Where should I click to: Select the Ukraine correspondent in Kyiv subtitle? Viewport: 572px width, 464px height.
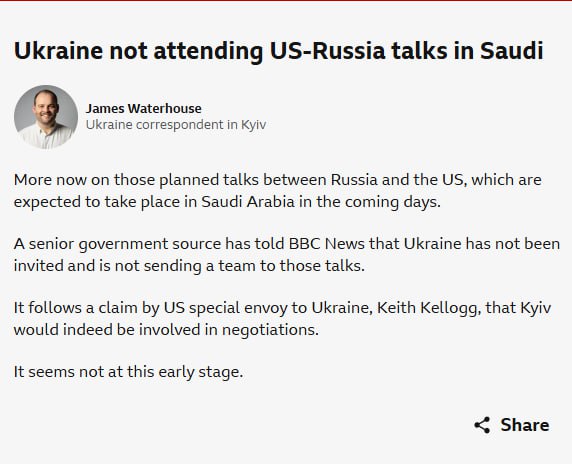click(176, 125)
